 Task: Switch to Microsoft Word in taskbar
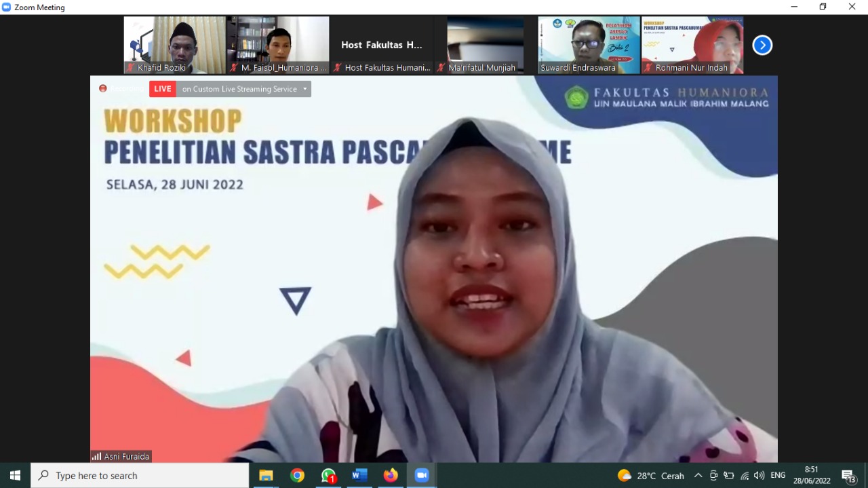click(359, 476)
